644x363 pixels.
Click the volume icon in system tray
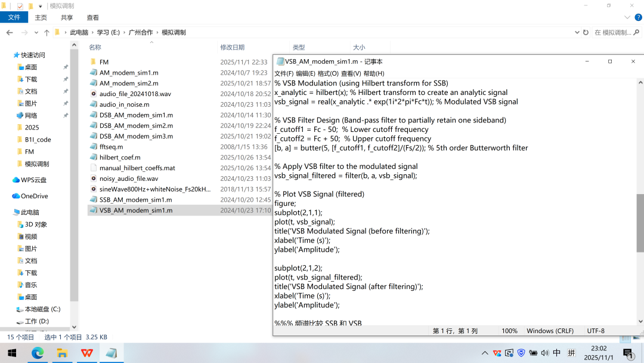pyautogui.click(x=545, y=353)
